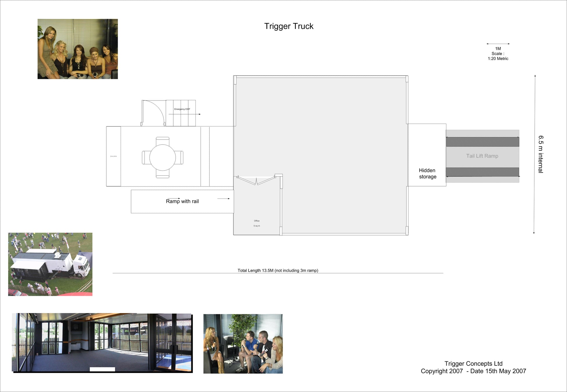567x392 pixels.
Task: Click the Trigger Truck title text
Action: (288, 26)
